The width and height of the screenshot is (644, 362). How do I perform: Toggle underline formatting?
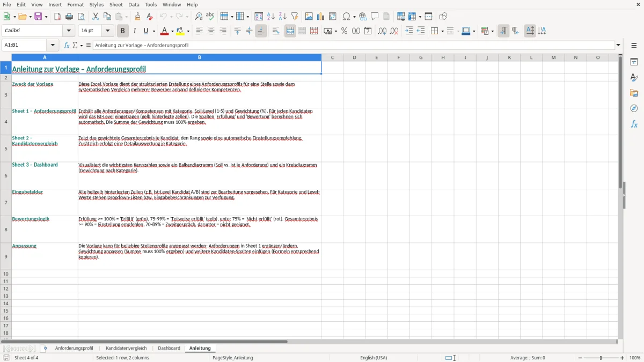point(145,31)
